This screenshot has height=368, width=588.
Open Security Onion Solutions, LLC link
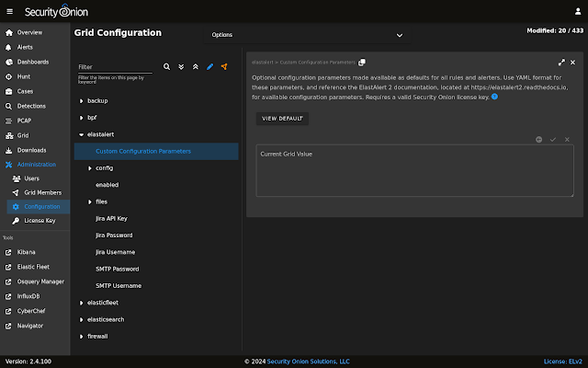(309, 362)
